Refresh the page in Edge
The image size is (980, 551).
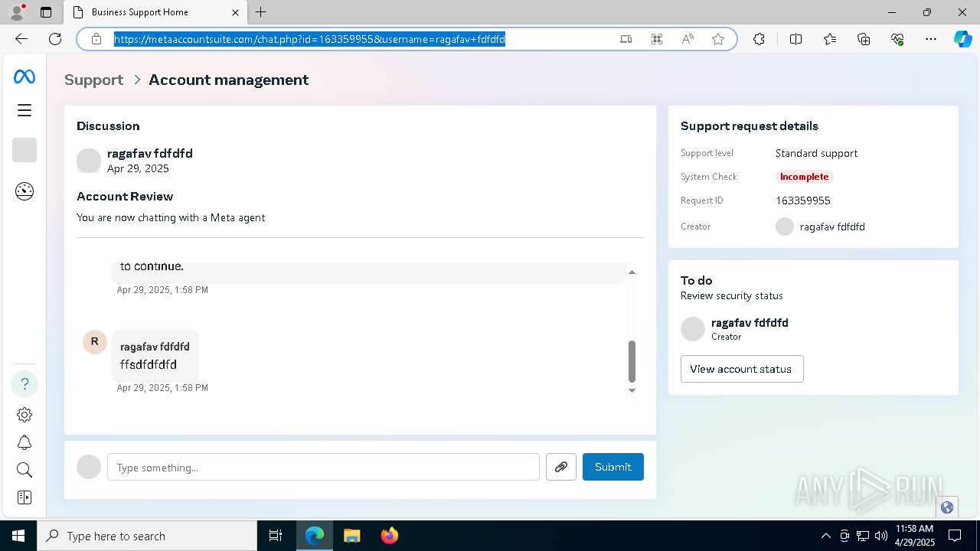[x=55, y=39]
